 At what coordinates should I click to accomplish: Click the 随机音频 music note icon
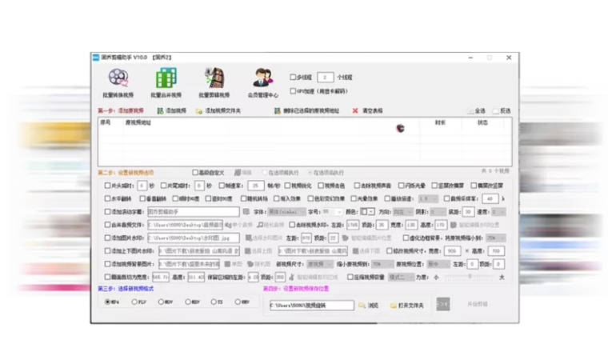(260, 225)
